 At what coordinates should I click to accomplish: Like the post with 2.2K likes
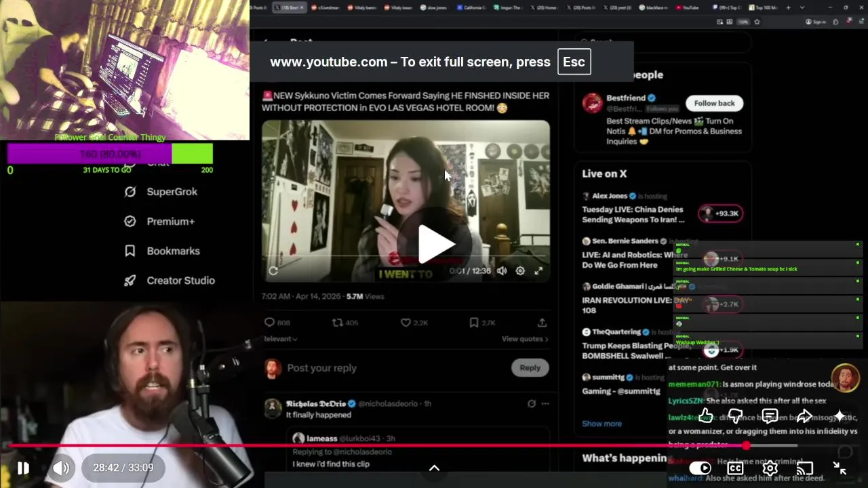coord(414,323)
